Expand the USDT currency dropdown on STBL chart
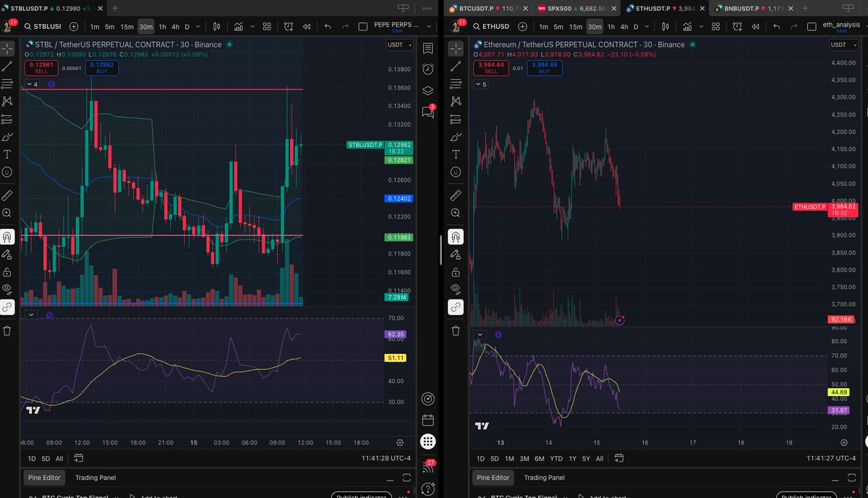Viewport: 868px width, 498px height. [x=399, y=45]
